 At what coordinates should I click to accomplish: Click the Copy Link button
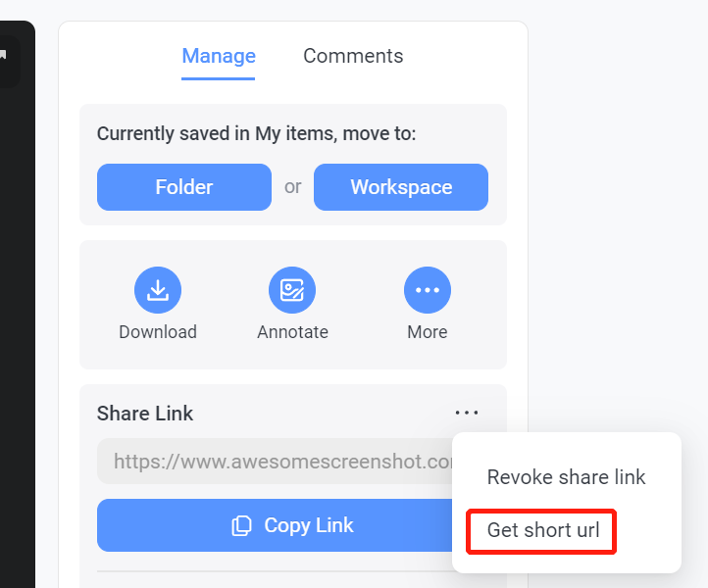(x=275, y=525)
